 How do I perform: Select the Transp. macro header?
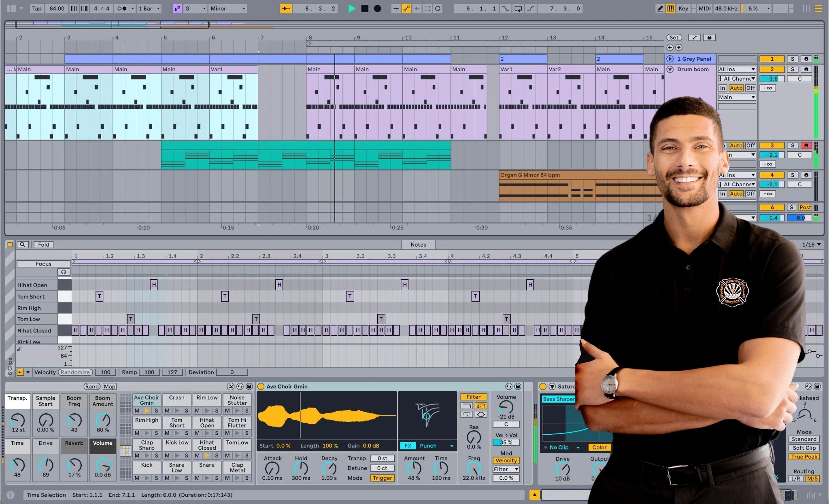17,398
